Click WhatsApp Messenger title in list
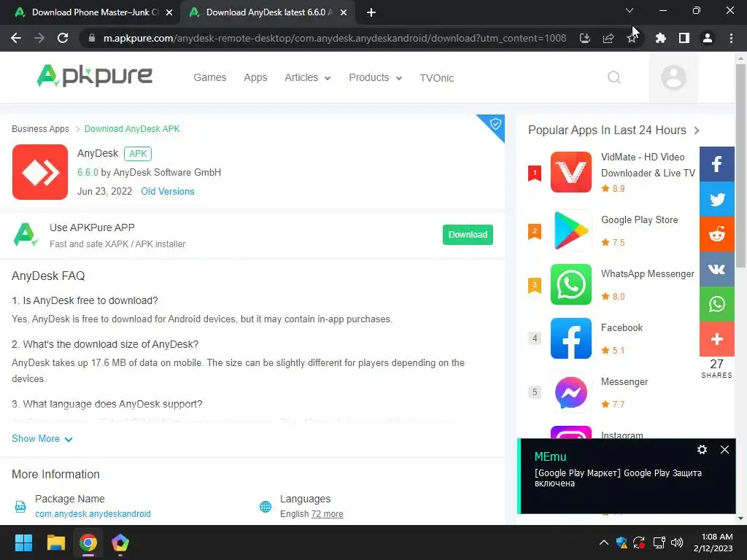The image size is (747, 560). (648, 274)
